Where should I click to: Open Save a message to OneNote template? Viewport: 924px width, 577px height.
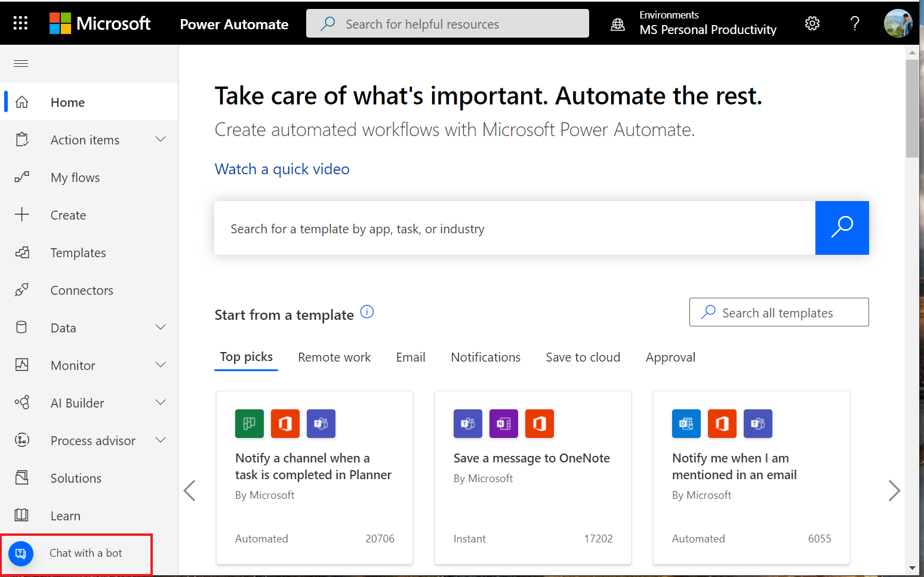pyautogui.click(x=533, y=477)
